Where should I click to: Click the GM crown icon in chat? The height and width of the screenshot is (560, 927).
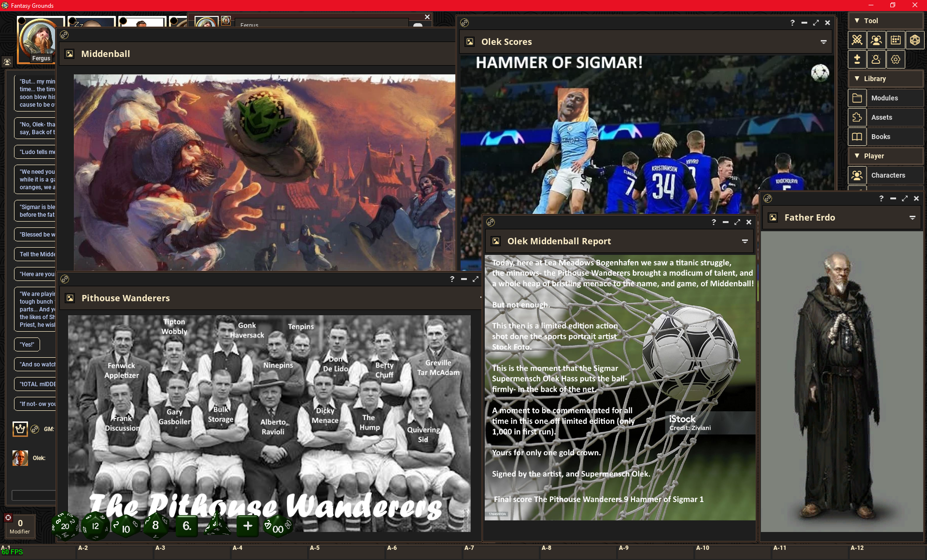click(x=20, y=429)
